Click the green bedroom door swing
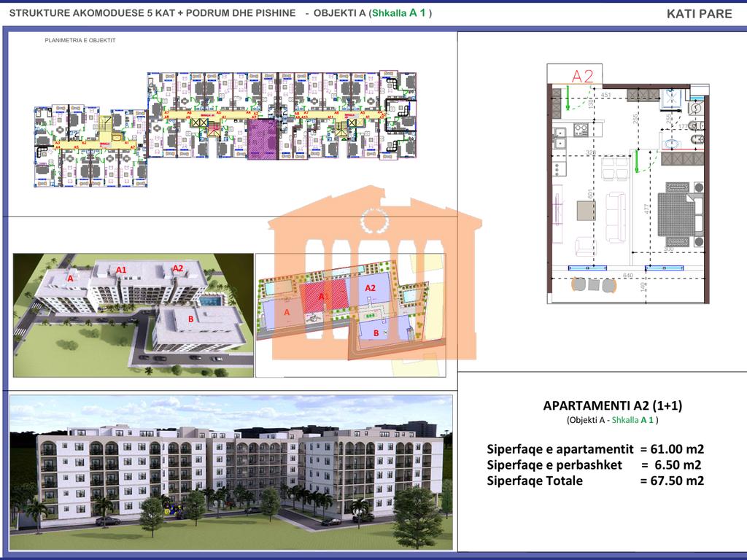This screenshot has height=560, width=747. click(646, 161)
